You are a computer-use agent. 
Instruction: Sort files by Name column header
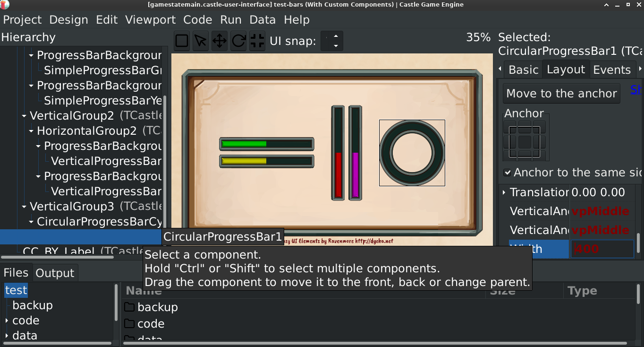[x=305, y=291]
